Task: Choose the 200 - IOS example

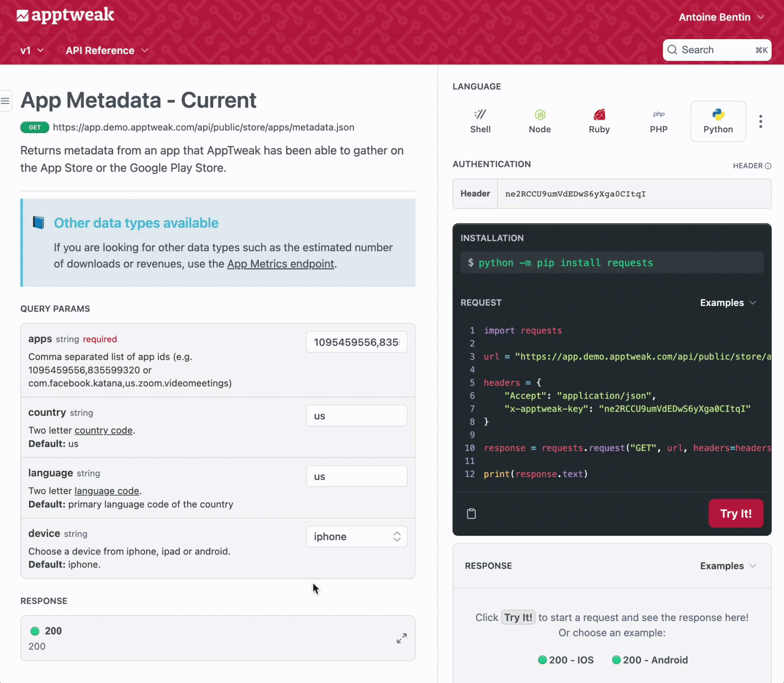Action: 566,660
